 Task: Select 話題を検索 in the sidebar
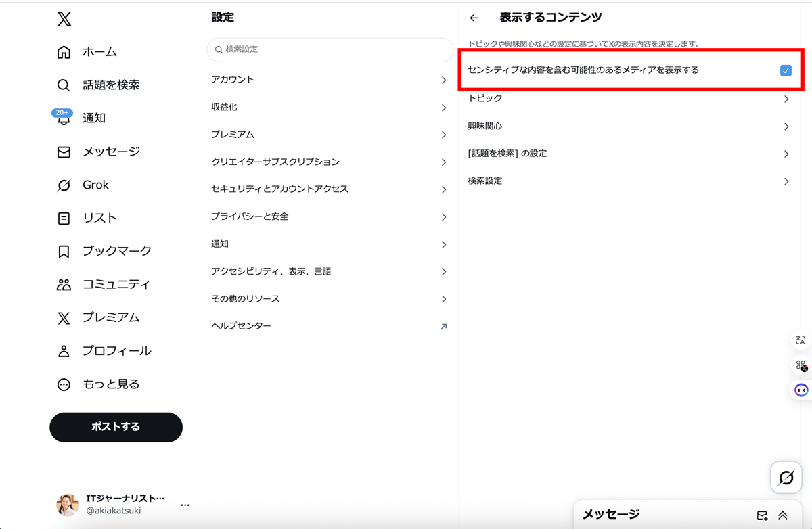111,85
